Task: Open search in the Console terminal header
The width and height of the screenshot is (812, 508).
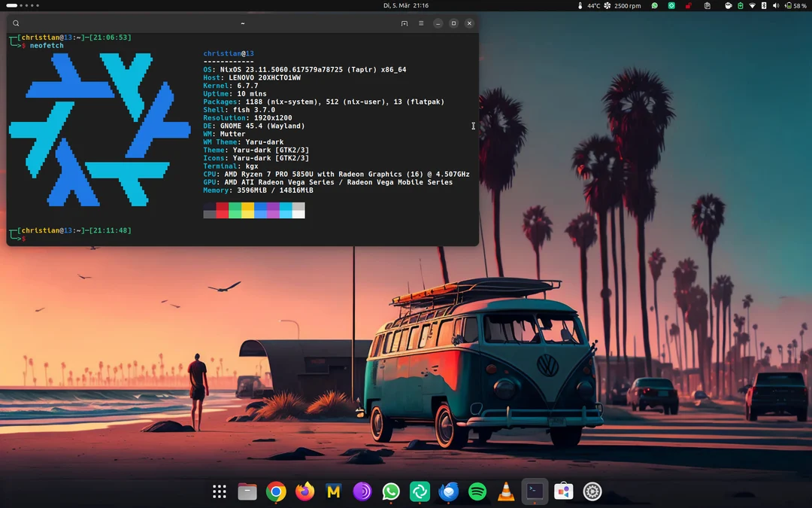Action: [16, 23]
